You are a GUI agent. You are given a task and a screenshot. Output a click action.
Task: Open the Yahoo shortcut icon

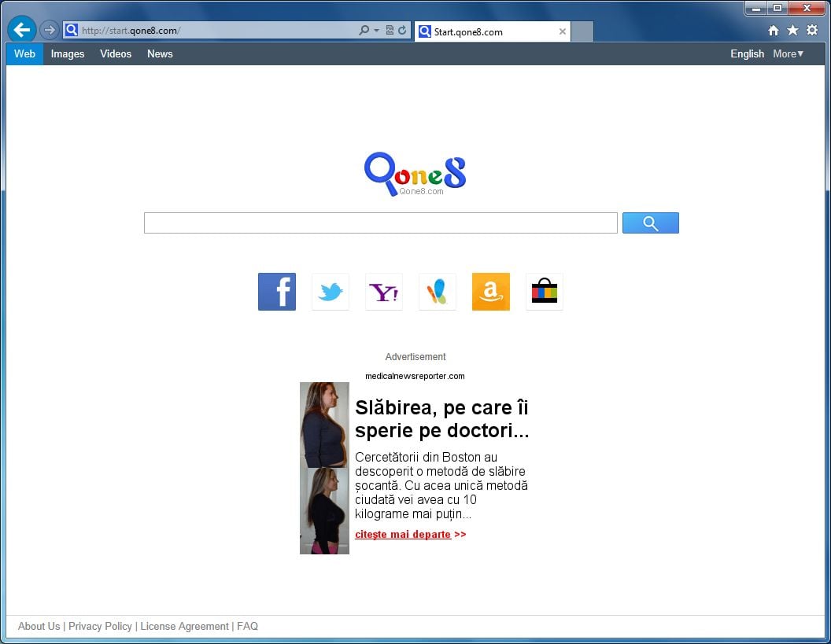(384, 292)
